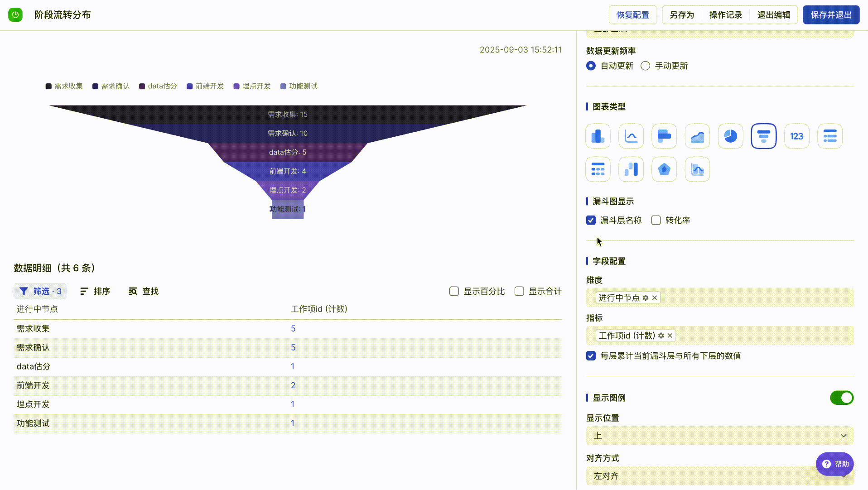Select the area chart type icon
The image size is (868, 490).
[x=697, y=136]
